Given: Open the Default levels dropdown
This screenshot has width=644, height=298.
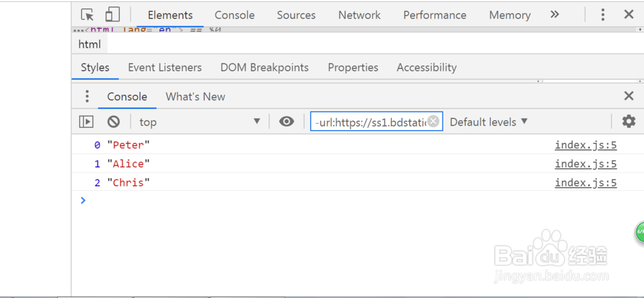Looking at the screenshot, I should click(x=489, y=122).
